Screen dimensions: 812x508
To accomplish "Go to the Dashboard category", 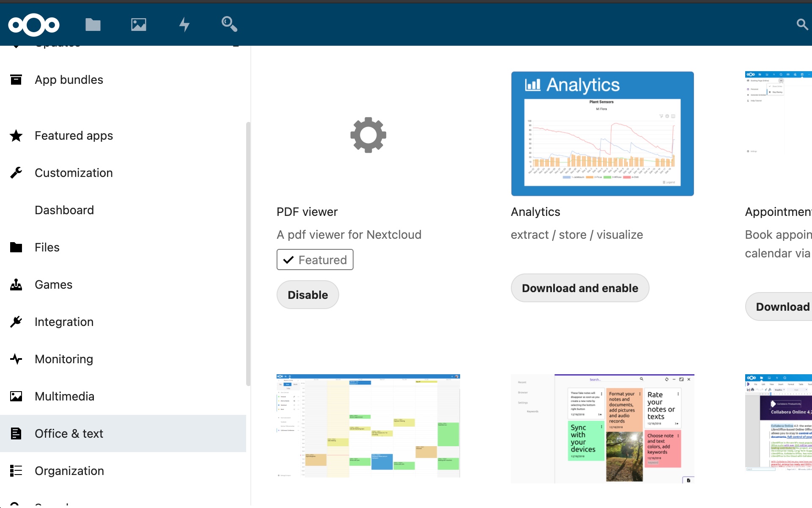I will (123, 210).
